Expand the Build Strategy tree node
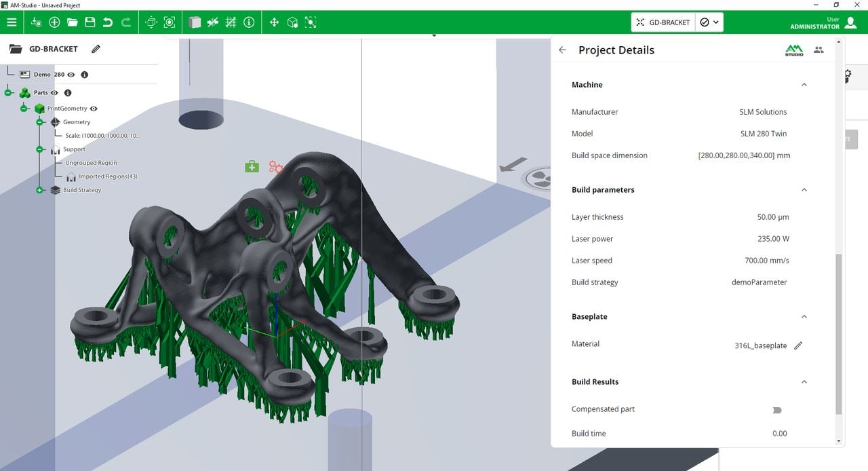 coord(39,190)
